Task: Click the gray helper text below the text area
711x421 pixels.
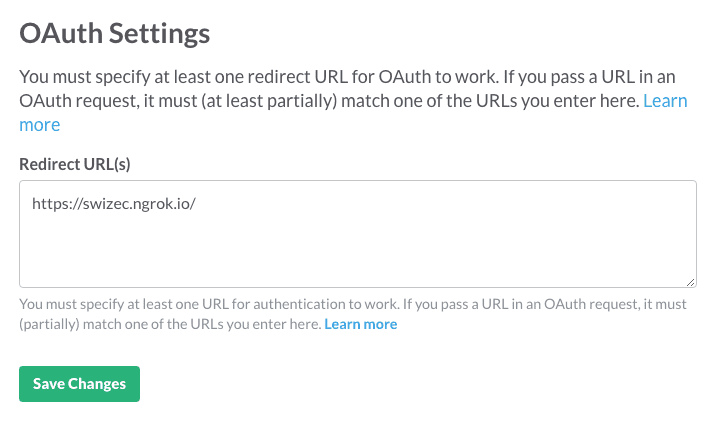Action: point(300,304)
